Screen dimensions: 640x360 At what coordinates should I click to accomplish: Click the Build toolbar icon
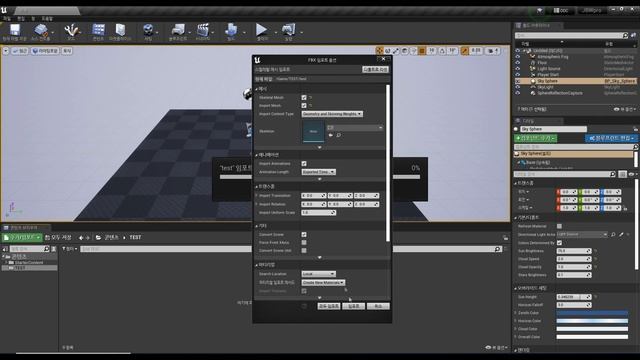click(231, 29)
